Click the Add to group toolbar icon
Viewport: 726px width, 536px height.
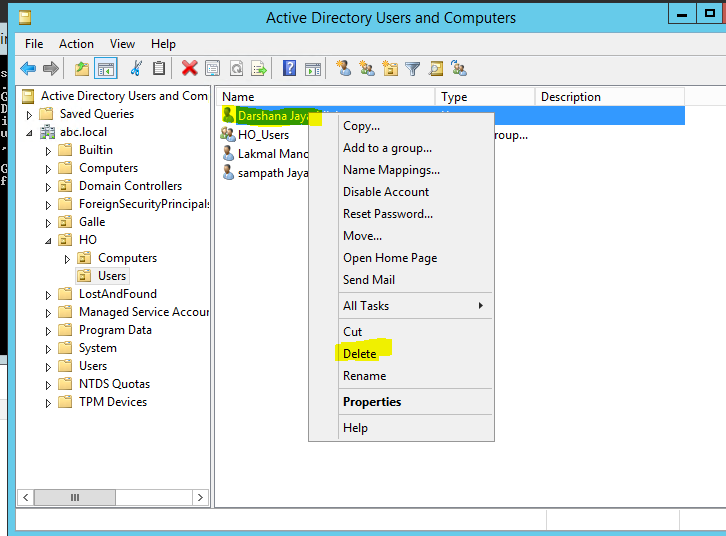click(x=459, y=69)
